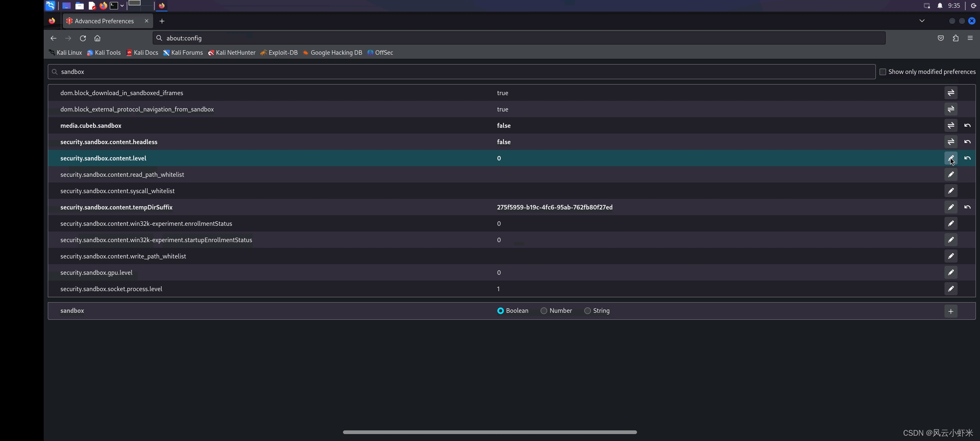Image resolution: width=980 pixels, height=441 pixels.
Task: Toggle dom.block_external_protocol_navigation_from_sandbox value
Action: pyautogui.click(x=951, y=109)
